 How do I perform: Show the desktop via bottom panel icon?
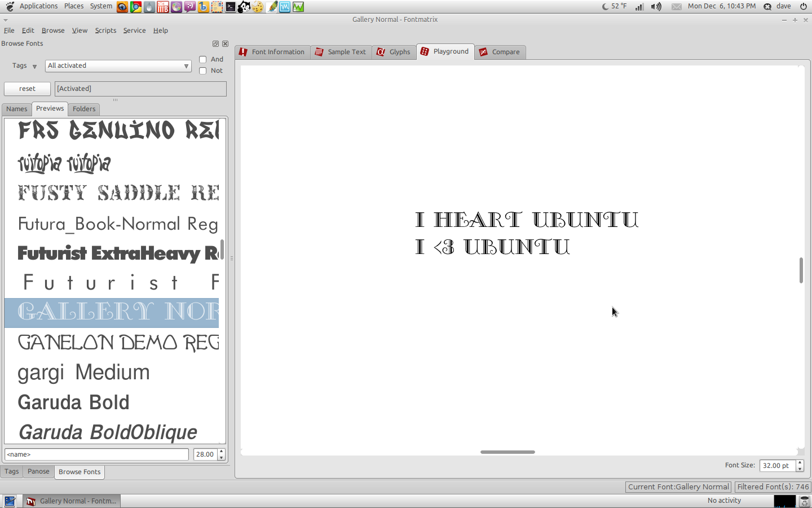[10, 501]
